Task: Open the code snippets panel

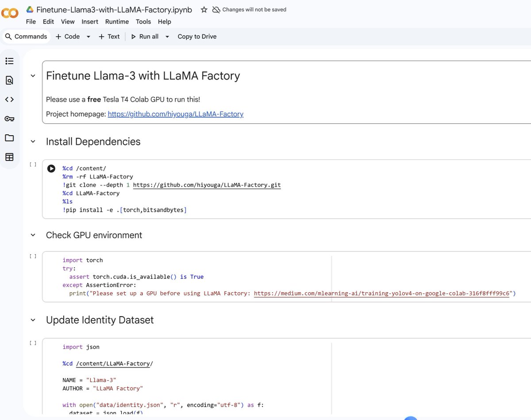Action: tap(10, 99)
